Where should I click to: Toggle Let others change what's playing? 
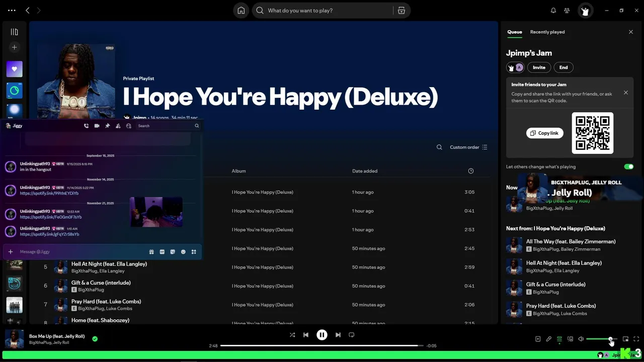point(628,166)
